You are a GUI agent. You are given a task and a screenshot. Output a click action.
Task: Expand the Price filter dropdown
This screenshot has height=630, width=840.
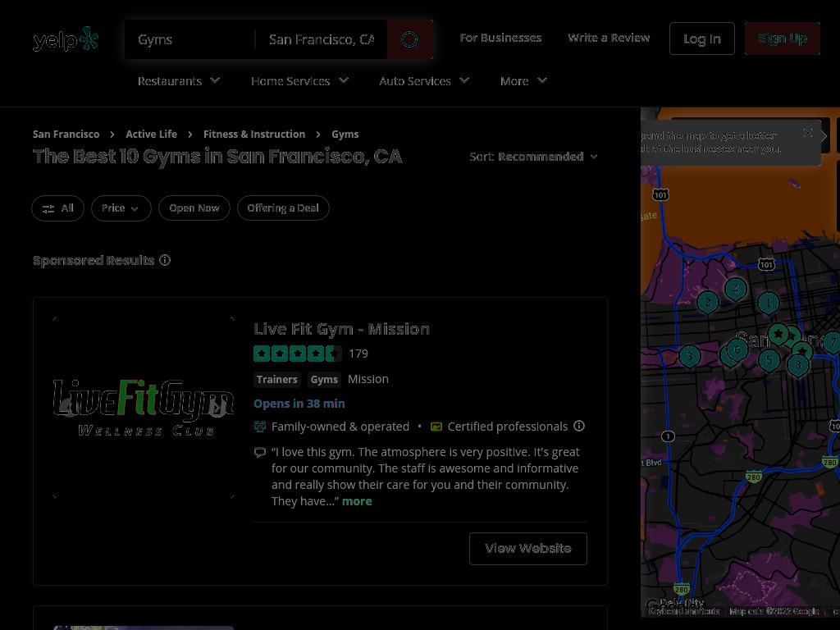121,208
